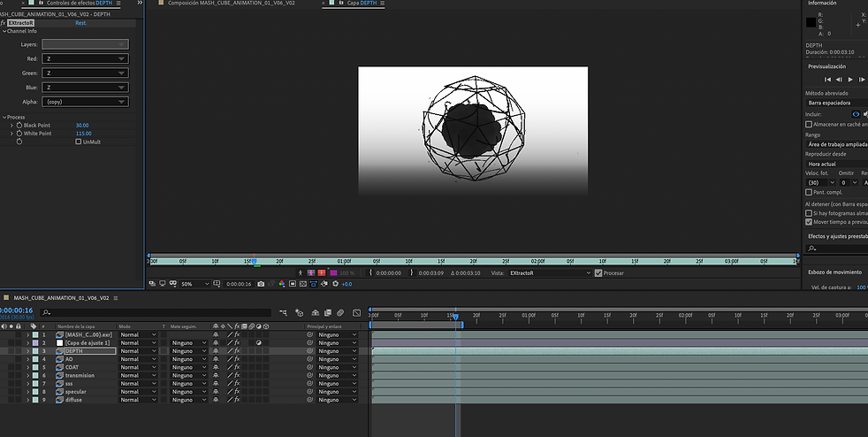Image resolution: width=868 pixels, height=437 pixels.
Task: Select the DEPTH layer name field
Action: pos(89,351)
